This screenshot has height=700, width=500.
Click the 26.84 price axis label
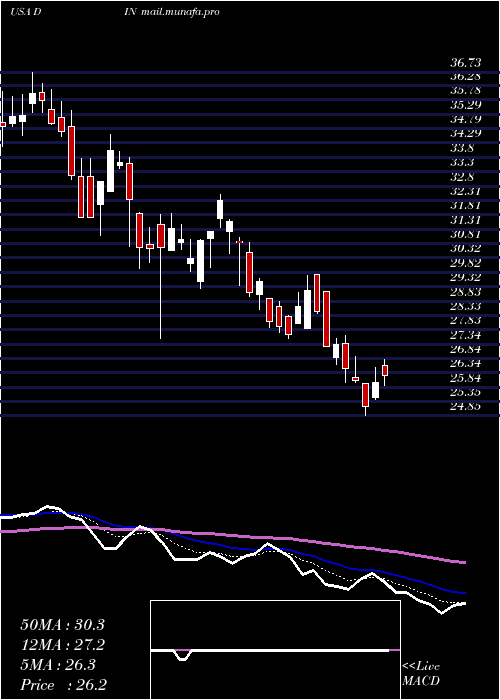coord(465,349)
